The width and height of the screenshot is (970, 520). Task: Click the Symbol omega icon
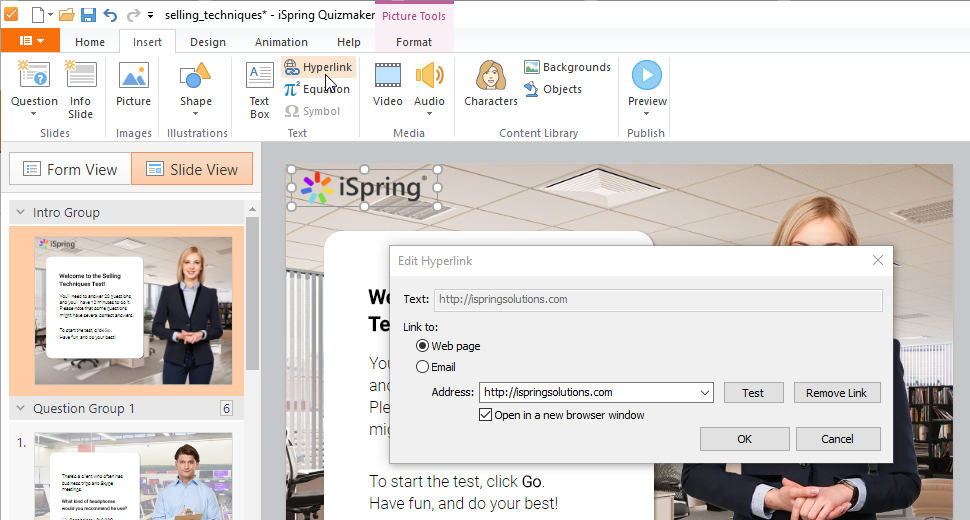point(292,111)
